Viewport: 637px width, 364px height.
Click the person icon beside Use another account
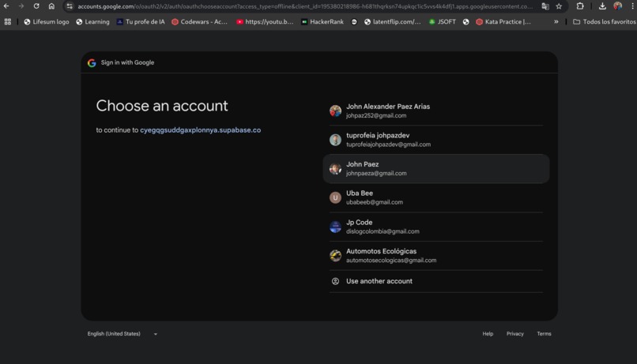pos(335,281)
